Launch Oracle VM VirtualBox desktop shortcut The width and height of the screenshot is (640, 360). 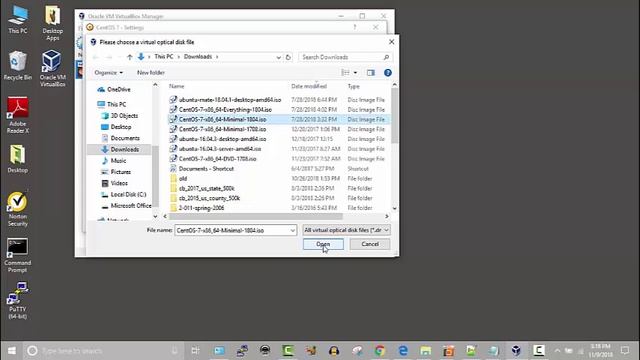pos(53,68)
